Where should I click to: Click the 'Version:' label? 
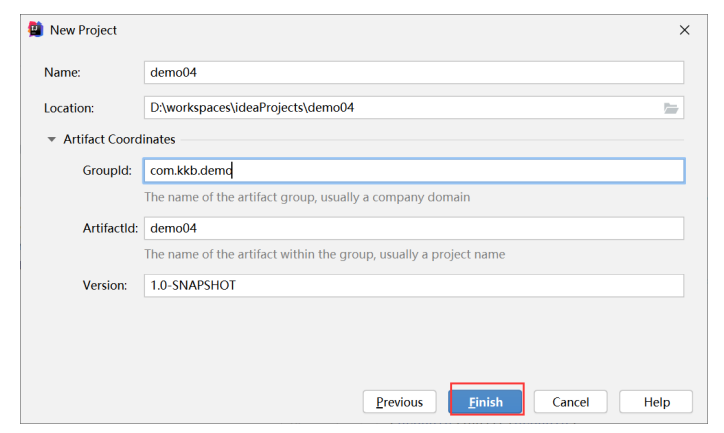click(105, 285)
